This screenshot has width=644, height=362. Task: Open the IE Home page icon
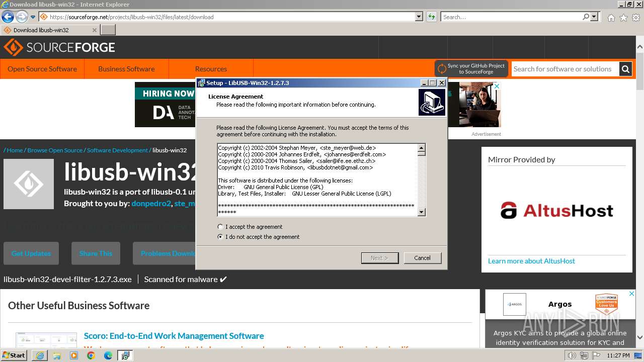[x=611, y=17]
